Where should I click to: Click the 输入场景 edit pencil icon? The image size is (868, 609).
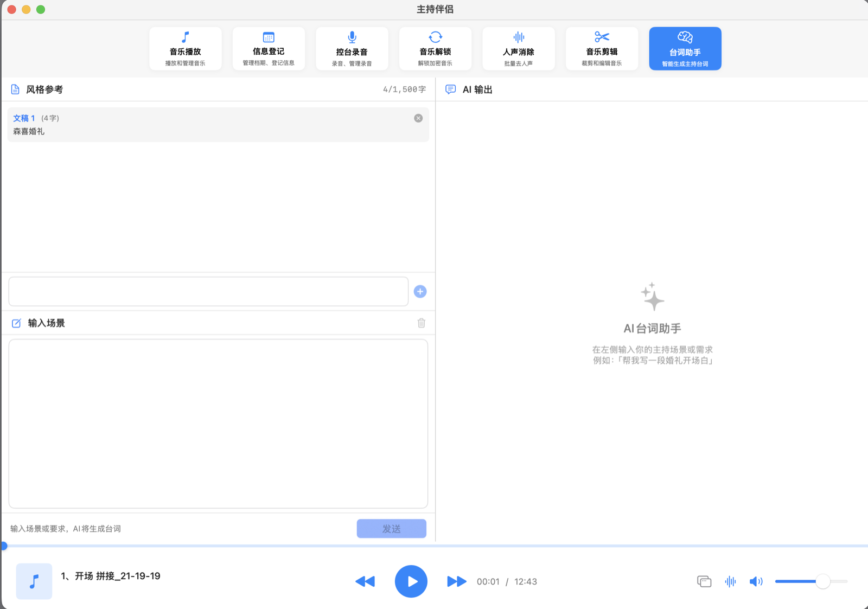[x=16, y=323]
